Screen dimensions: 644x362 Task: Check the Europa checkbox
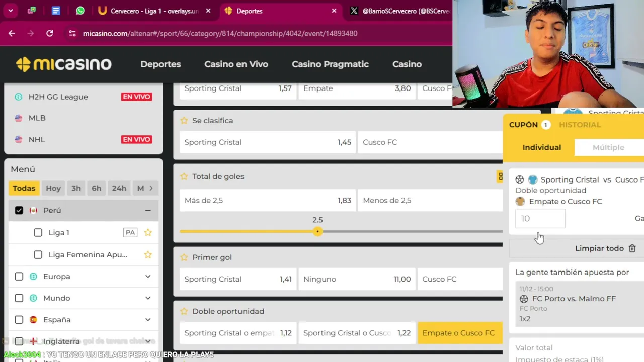(x=19, y=277)
